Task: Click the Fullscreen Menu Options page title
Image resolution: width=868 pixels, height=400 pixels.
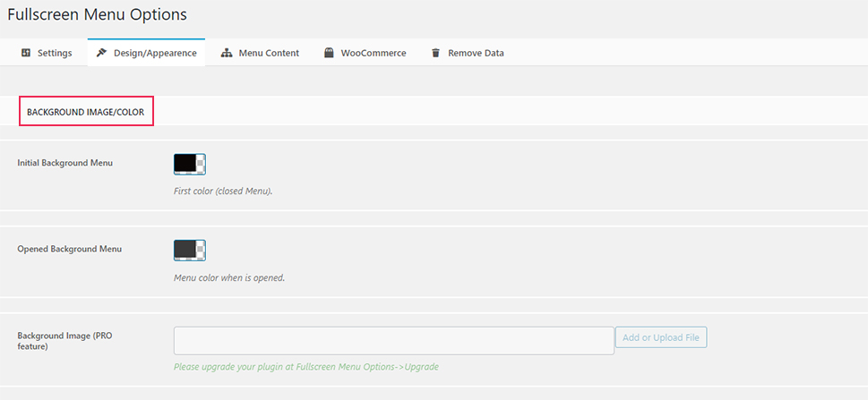Action: [97, 14]
